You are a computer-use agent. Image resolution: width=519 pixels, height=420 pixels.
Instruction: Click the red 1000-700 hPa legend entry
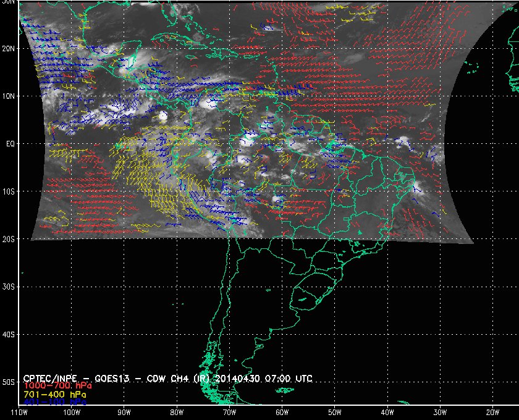[x=57, y=386]
